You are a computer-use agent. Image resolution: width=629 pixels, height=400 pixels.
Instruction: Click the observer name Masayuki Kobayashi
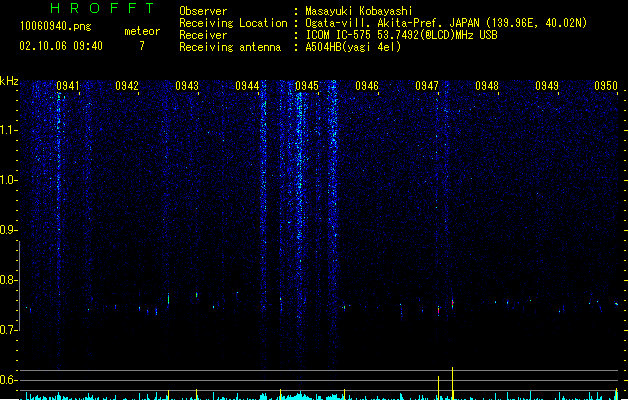[x=359, y=11]
